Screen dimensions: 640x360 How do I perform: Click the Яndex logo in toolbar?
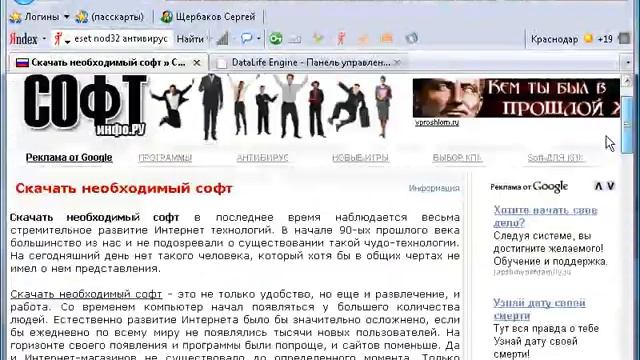pyautogui.click(x=23, y=39)
